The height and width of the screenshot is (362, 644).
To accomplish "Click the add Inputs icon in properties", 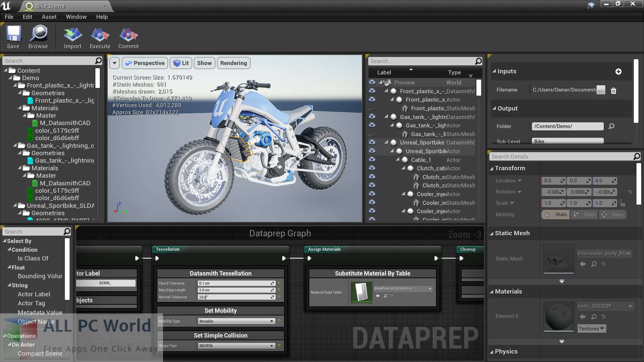I will pos(619,71).
